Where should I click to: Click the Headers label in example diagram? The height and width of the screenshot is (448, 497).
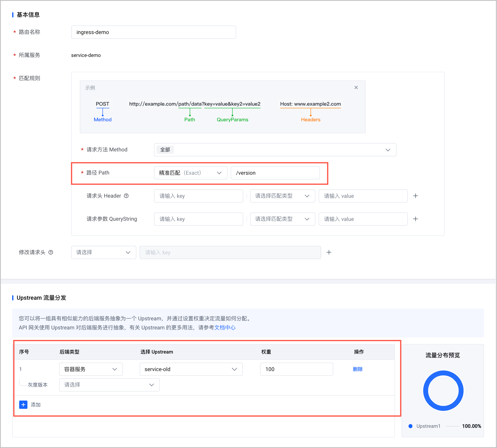tap(311, 120)
